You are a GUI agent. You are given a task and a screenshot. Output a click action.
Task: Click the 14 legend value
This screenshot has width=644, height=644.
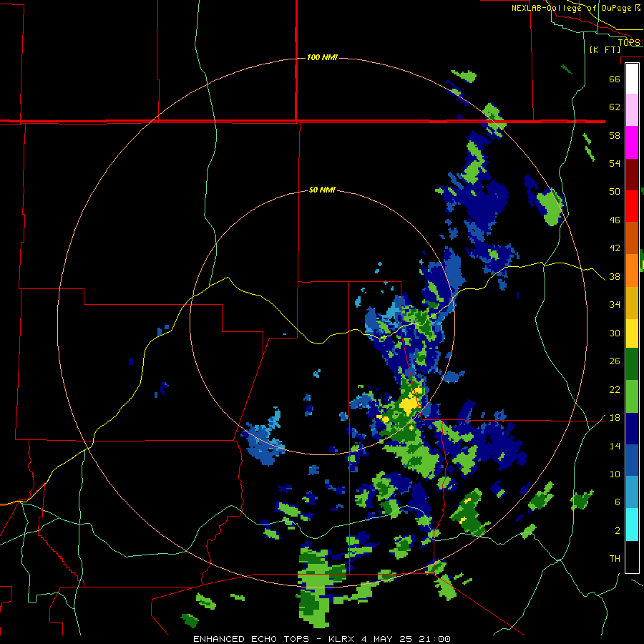coord(615,446)
